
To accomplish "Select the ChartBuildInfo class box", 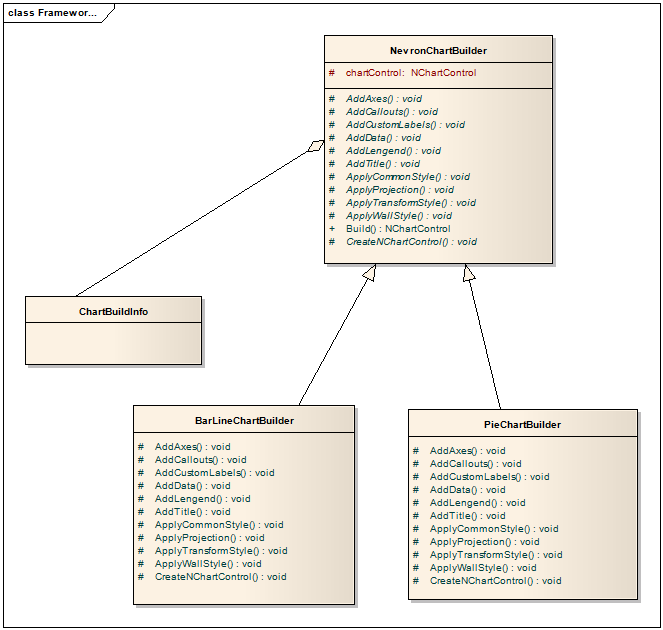I will (113, 329).
